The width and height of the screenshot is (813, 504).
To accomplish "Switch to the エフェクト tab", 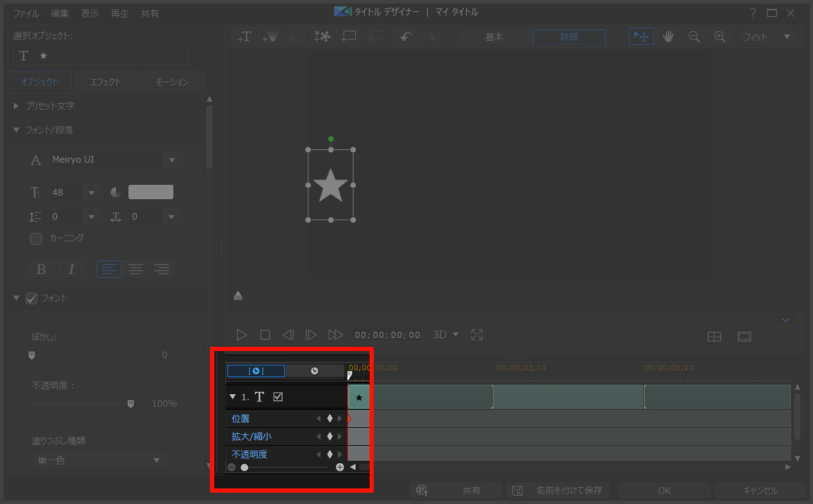I will (x=106, y=82).
